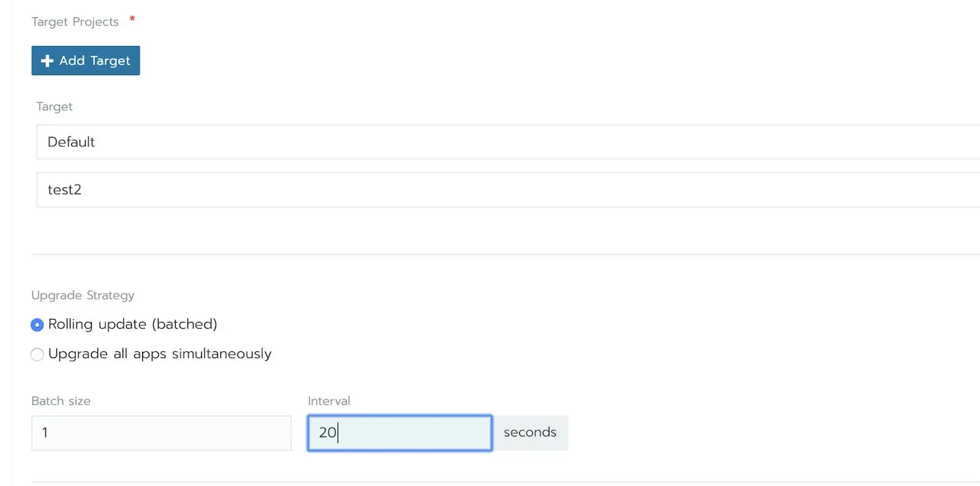980x486 pixels.
Task: Select the Rolling update (batched) radio button
Action: pyautogui.click(x=37, y=324)
